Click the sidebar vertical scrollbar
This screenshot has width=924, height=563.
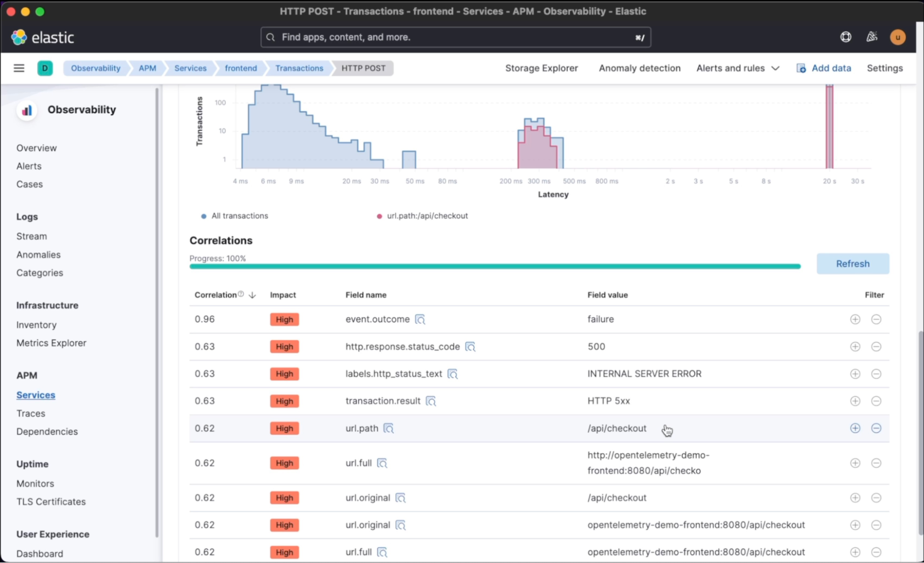(157, 312)
